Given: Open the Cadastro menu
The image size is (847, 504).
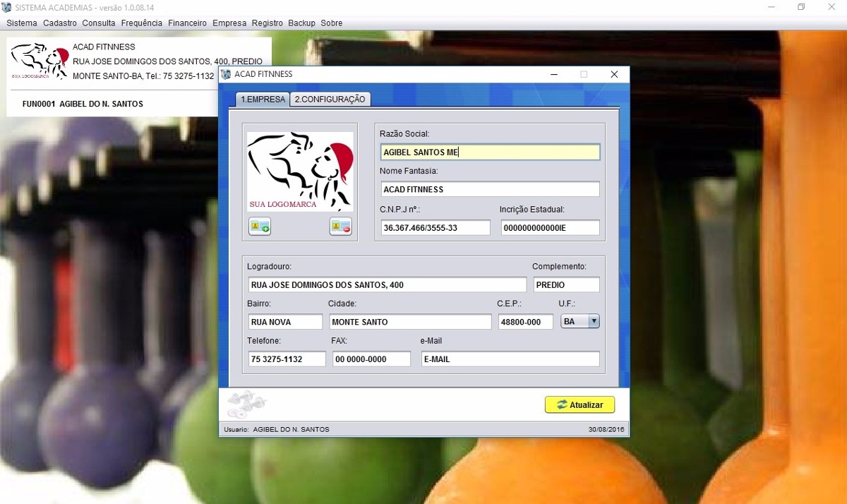Looking at the screenshot, I should 60,23.
